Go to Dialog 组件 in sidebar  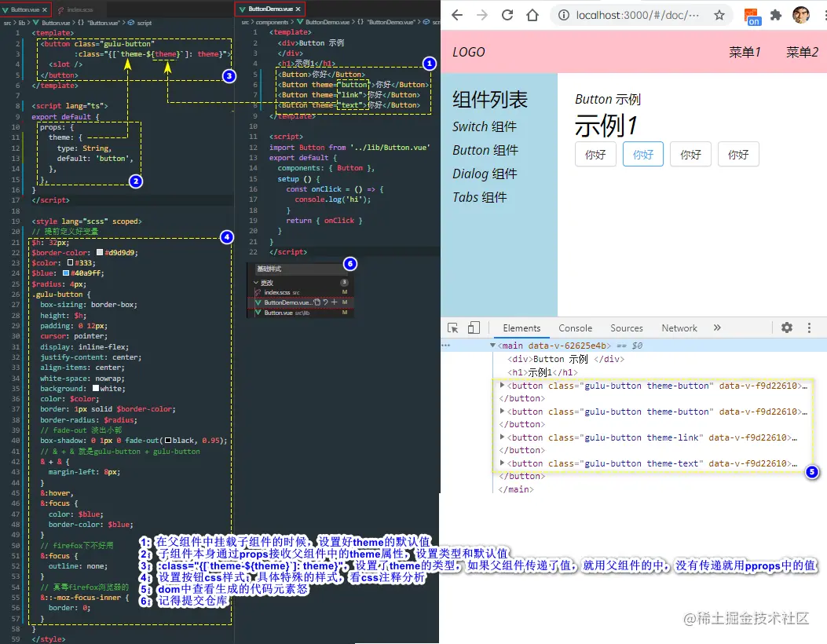[x=484, y=174]
